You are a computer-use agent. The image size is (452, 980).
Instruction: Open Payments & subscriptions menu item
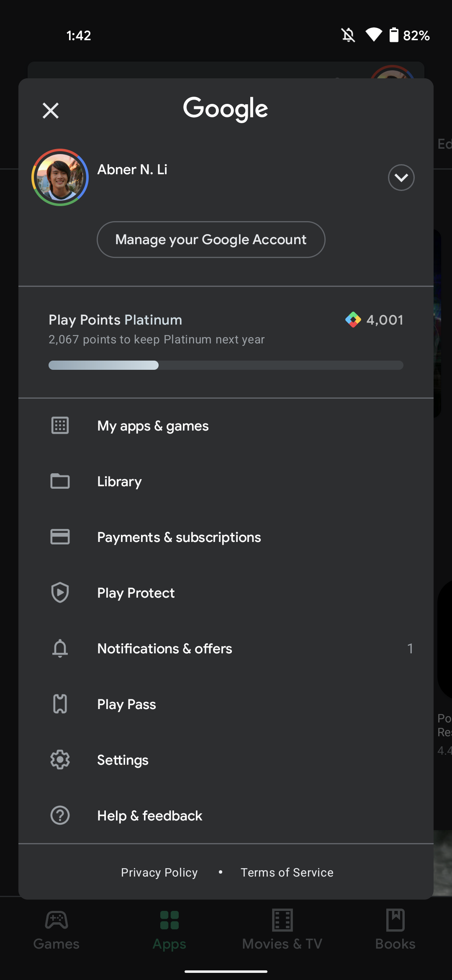179,537
